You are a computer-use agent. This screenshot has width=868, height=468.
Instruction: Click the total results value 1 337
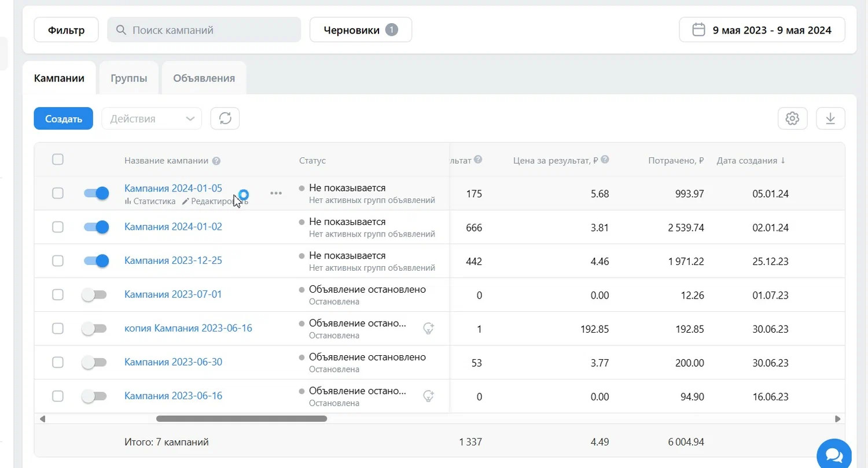(470, 443)
